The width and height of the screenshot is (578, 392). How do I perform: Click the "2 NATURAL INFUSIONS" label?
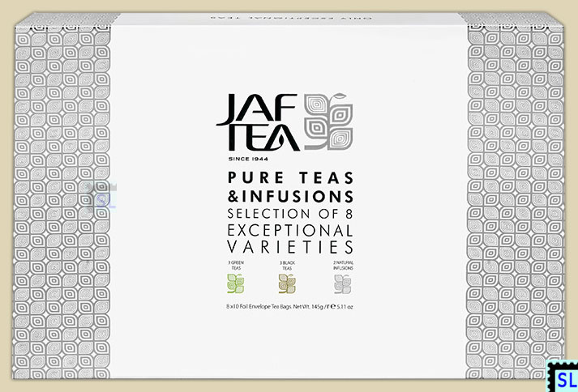(344, 266)
